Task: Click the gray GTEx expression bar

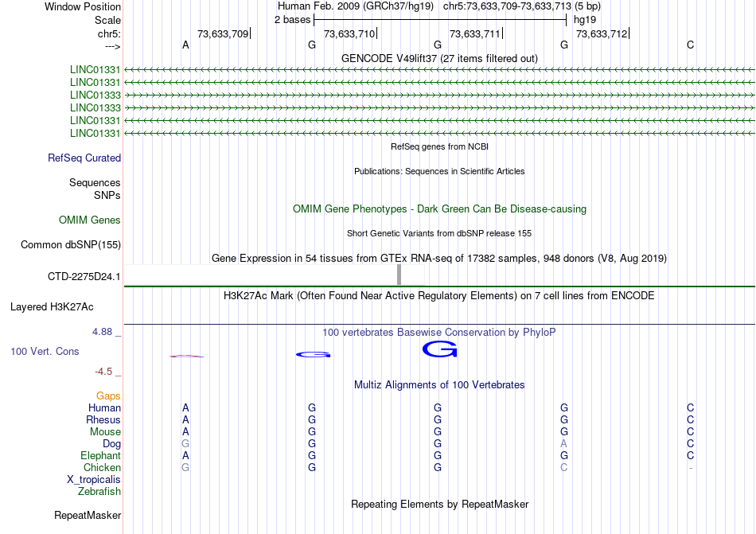Action: 399,275
